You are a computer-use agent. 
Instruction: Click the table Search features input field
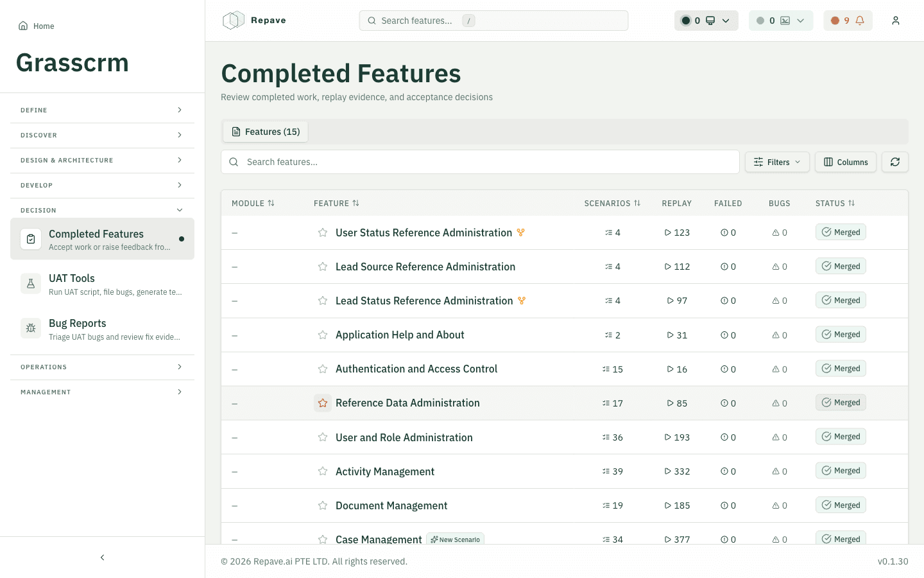click(480, 162)
